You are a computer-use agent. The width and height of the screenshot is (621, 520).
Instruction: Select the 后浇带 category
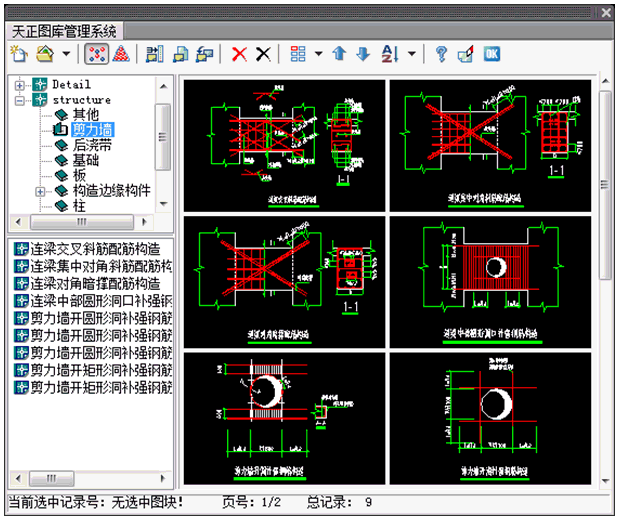[92, 145]
